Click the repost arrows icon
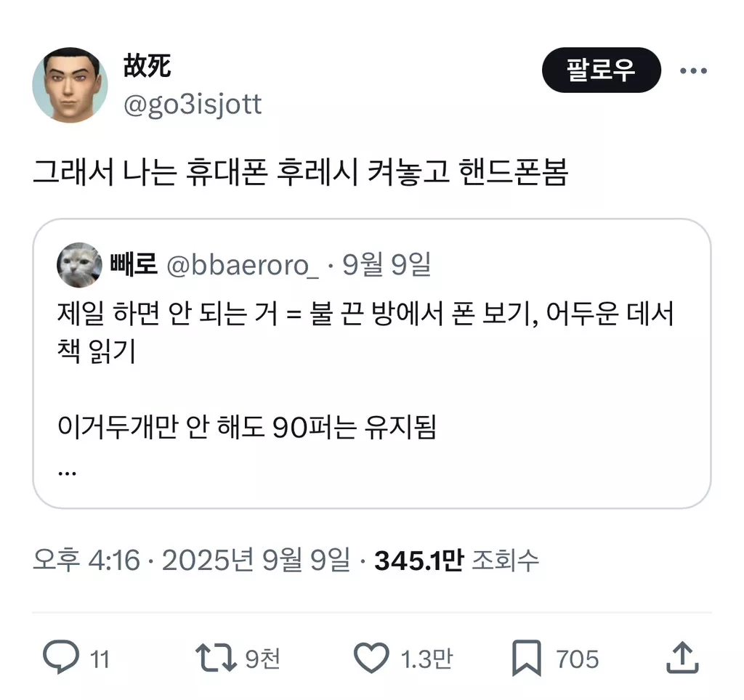 (x=216, y=658)
